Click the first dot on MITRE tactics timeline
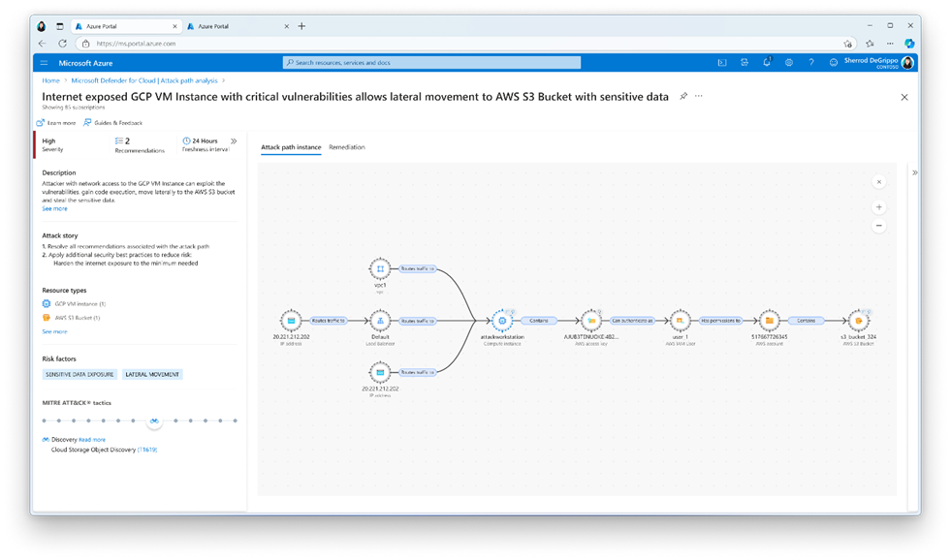The width and height of the screenshot is (951, 560). (x=45, y=420)
